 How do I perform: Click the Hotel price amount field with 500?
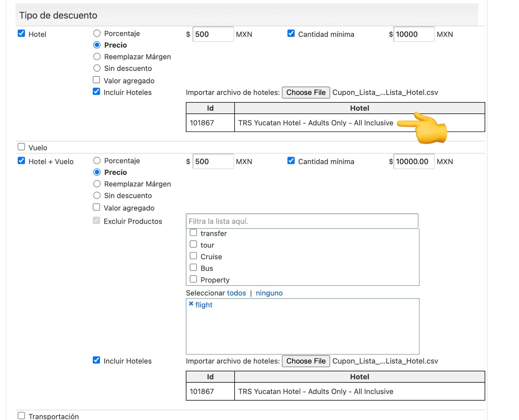tap(213, 34)
